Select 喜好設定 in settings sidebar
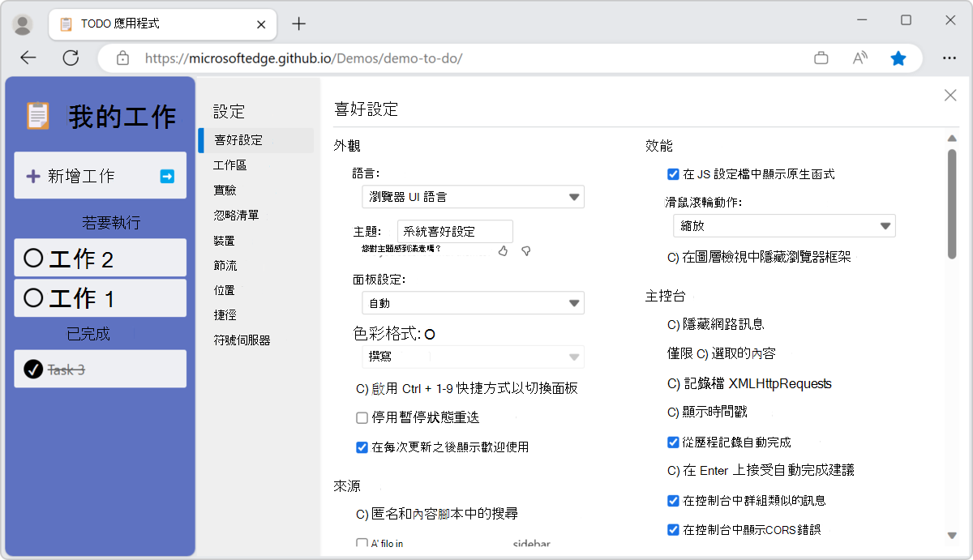Screen dimensions: 973x560 [x=255, y=140]
